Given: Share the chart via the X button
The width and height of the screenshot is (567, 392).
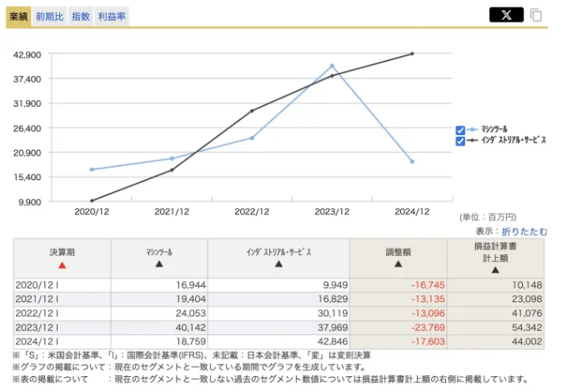Looking at the screenshot, I should (506, 14).
